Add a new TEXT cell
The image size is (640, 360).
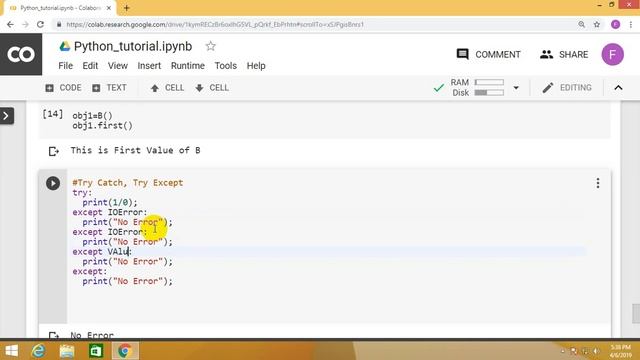click(x=109, y=88)
